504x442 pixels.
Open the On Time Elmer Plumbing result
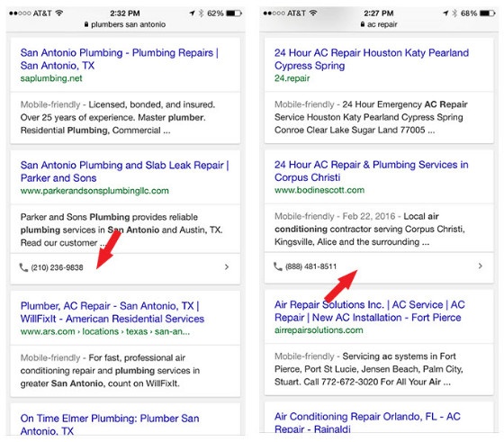[x=110, y=424]
